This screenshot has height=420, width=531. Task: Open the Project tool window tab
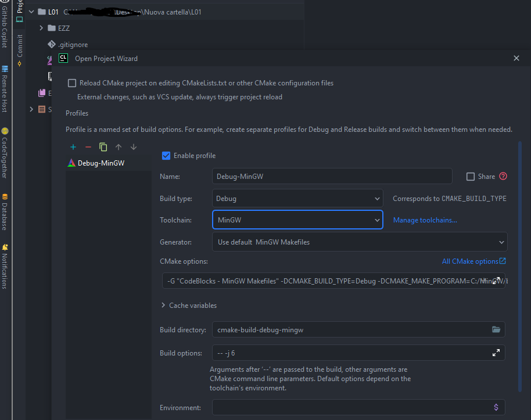coord(20,11)
